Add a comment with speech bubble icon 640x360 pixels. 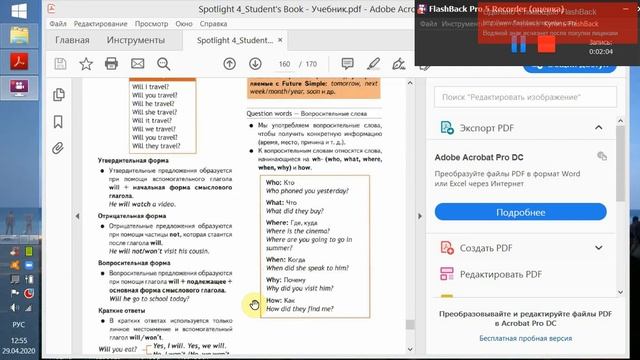click(x=347, y=63)
